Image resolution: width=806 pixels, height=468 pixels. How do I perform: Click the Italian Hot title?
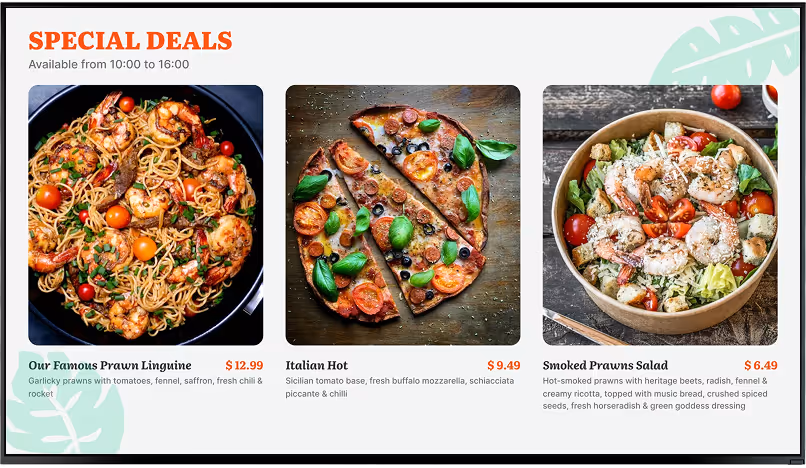coord(317,366)
